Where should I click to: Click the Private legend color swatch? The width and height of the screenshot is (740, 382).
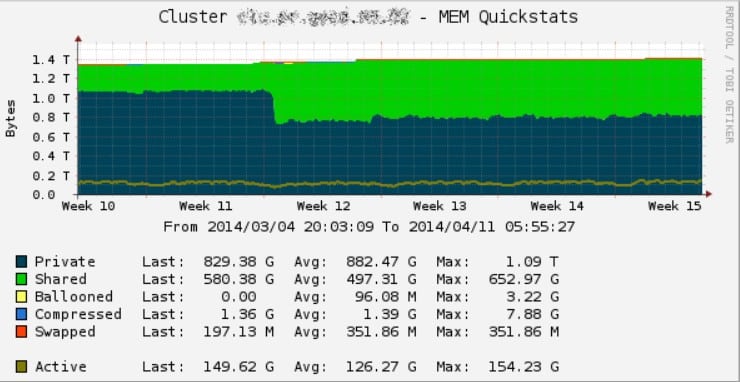tap(21, 262)
